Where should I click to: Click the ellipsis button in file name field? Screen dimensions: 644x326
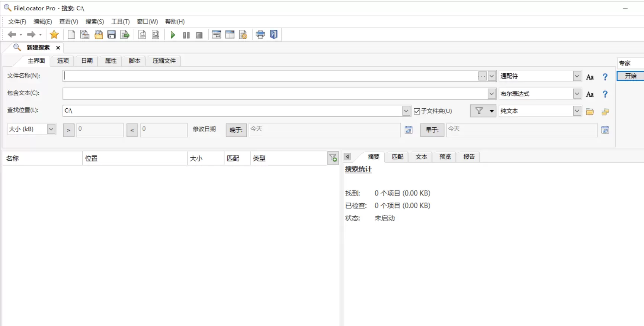coord(482,76)
